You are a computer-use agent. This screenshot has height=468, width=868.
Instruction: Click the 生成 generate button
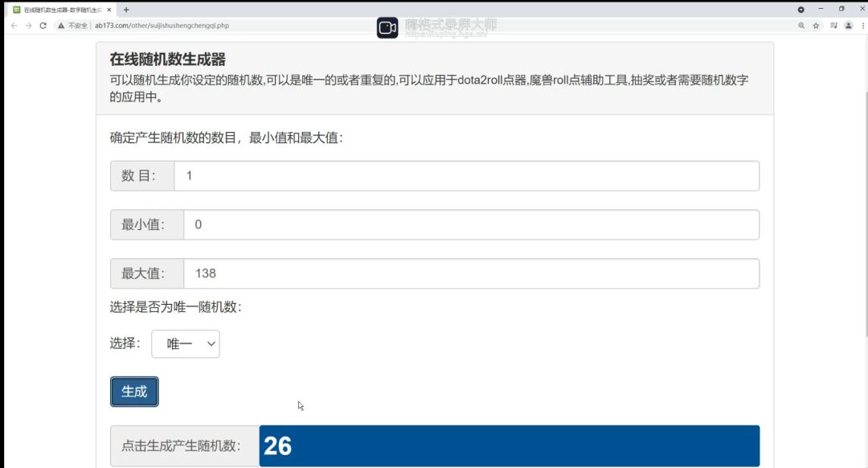pos(134,392)
